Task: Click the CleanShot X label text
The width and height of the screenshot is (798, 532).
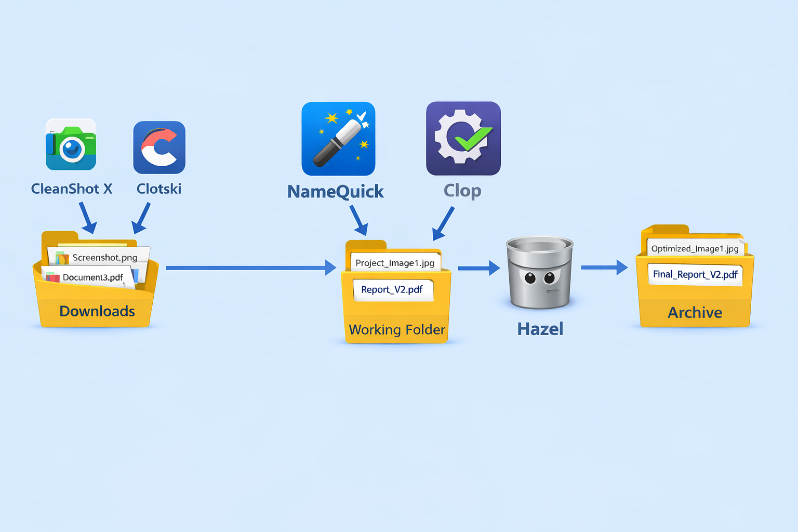Action: [72, 189]
